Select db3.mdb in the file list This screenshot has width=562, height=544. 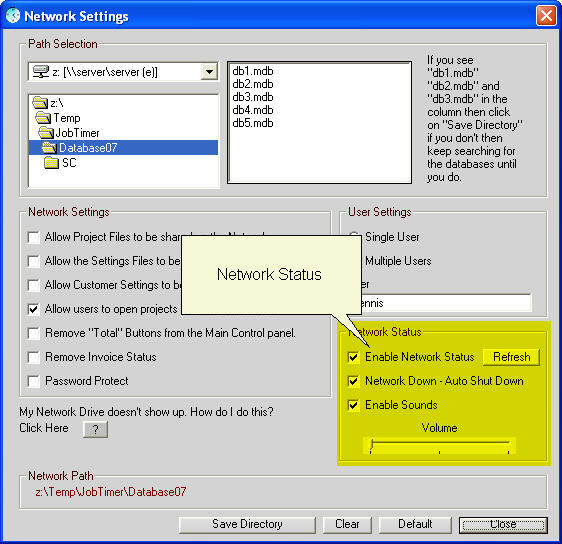tap(253, 97)
